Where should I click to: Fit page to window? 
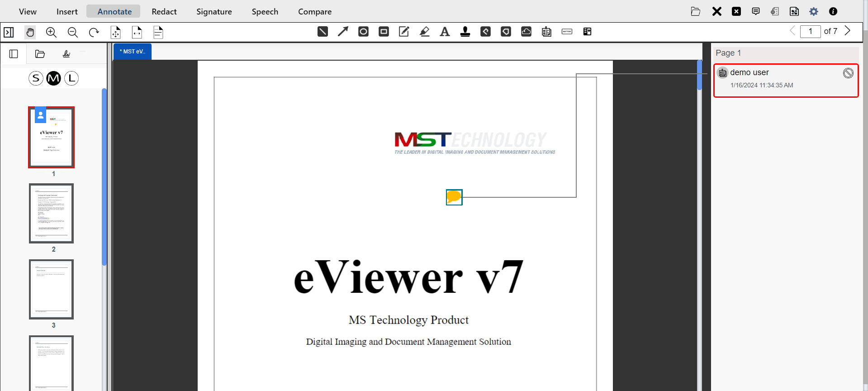[116, 32]
